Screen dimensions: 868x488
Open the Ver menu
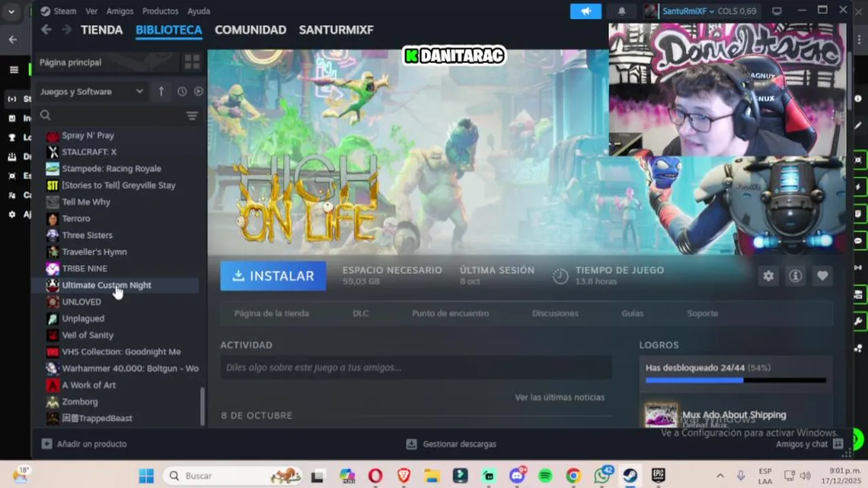coord(92,11)
